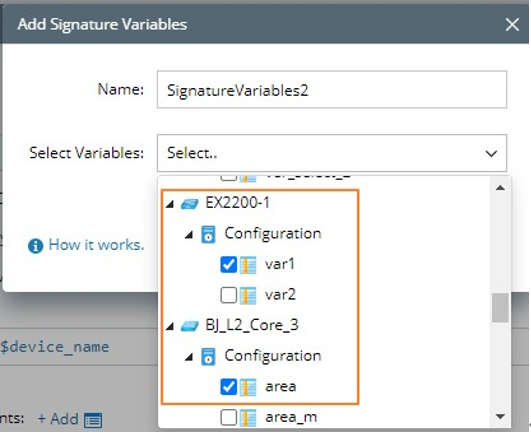
Task: Click the Configuration icon under EX2200-1
Action: pyautogui.click(x=208, y=234)
